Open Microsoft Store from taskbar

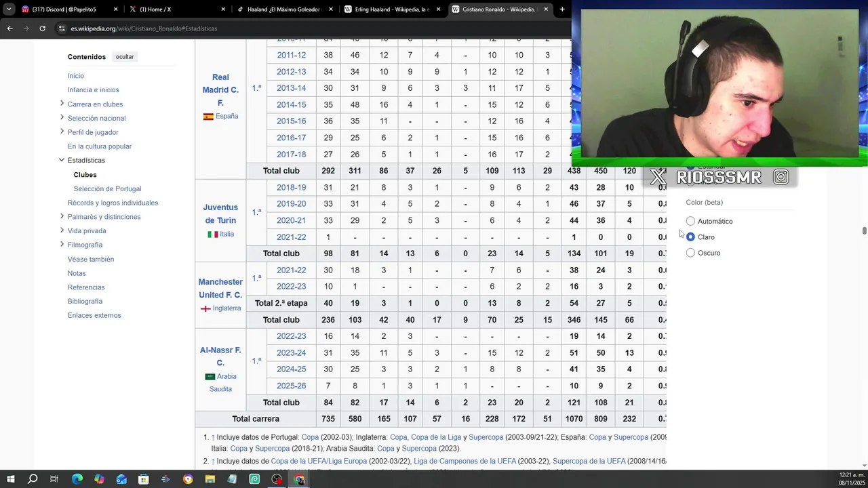pyautogui.click(x=144, y=479)
